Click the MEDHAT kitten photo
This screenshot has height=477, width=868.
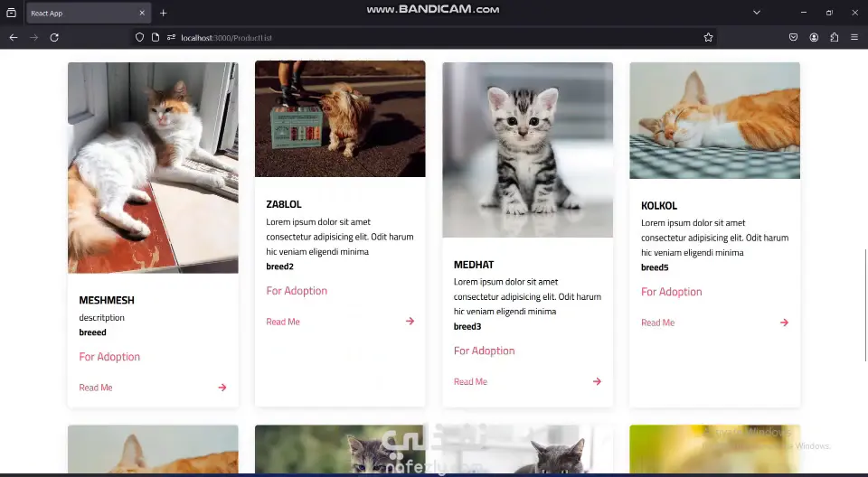pyautogui.click(x=527, y=150)
